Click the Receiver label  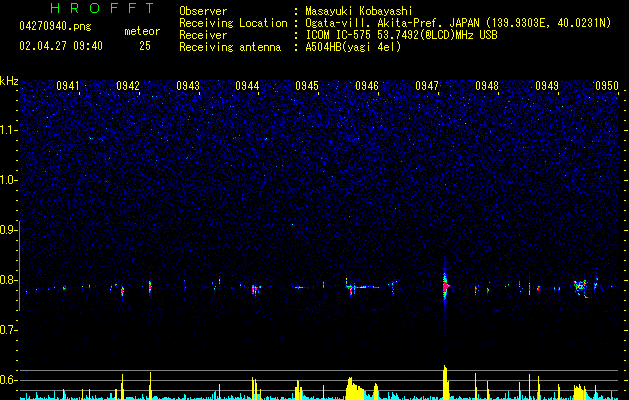point(203,35)
